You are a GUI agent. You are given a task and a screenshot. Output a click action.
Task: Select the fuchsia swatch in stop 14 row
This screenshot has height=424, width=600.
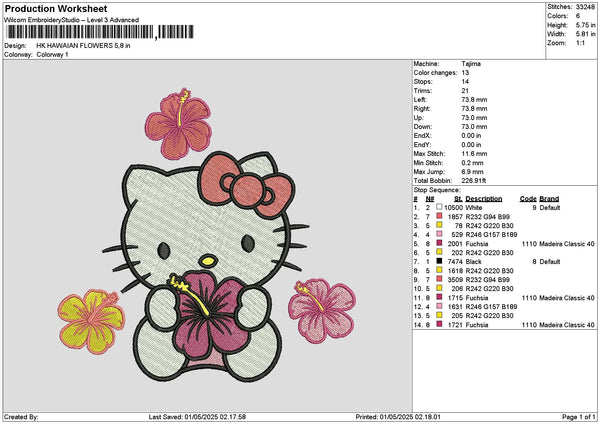[x=439, y=324]
